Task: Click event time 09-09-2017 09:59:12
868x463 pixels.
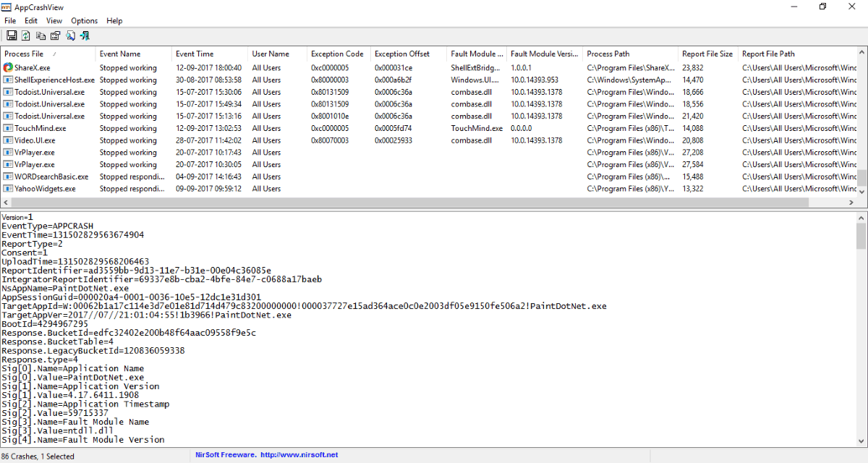Action: [208, 189]
